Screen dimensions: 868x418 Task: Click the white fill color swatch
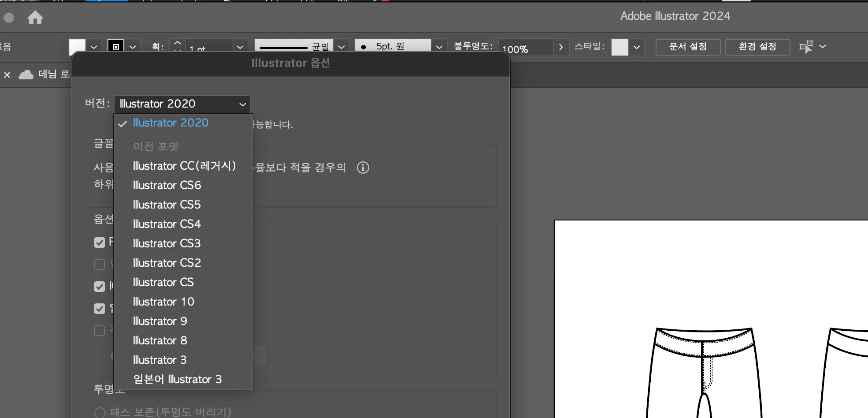(77, 46)
